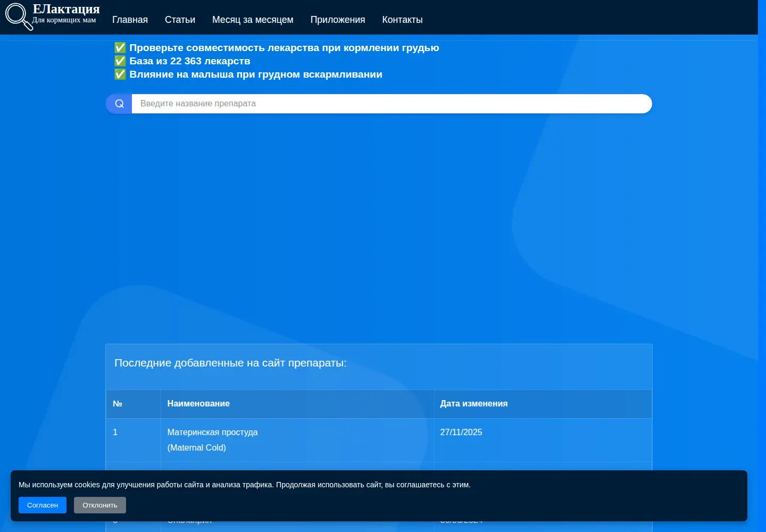Image resolution: width=766 pixels, height=532 pixels.
Task: Click the ЕЛактация magnifier logo icon
Action: (x=19, y=16)
